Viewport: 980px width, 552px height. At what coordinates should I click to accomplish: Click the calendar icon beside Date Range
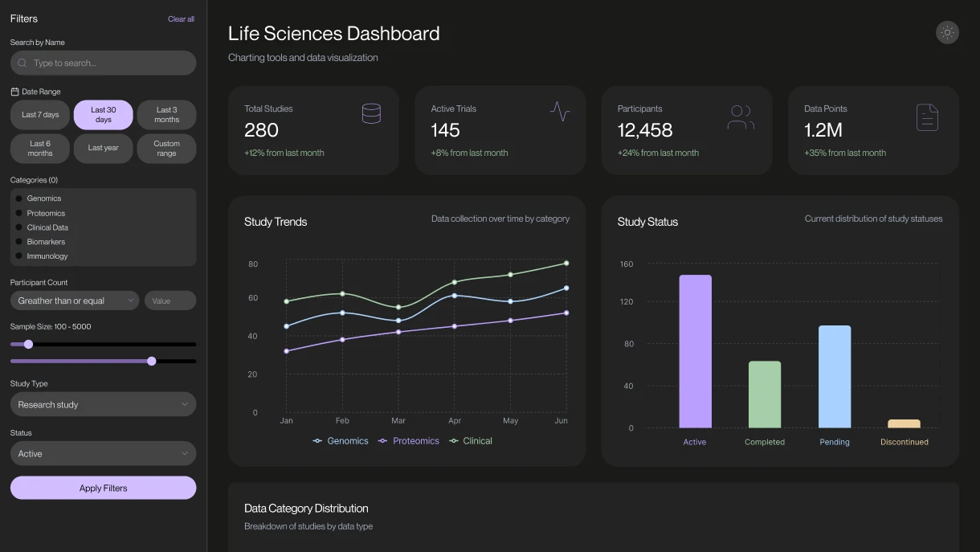tap(14, 91)
